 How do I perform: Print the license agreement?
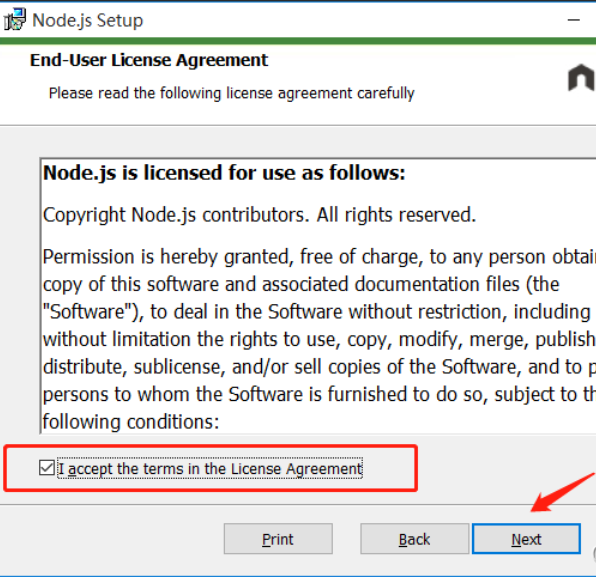point(278,539)
